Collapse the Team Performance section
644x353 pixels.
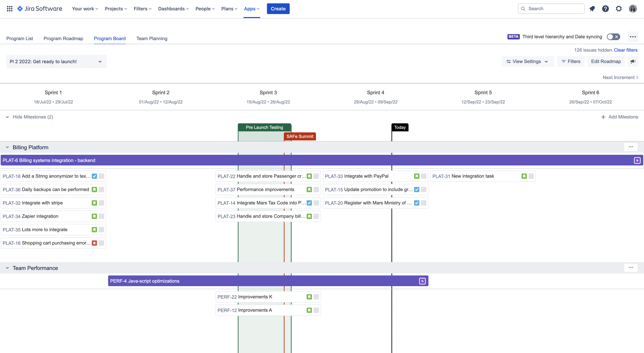7,268
